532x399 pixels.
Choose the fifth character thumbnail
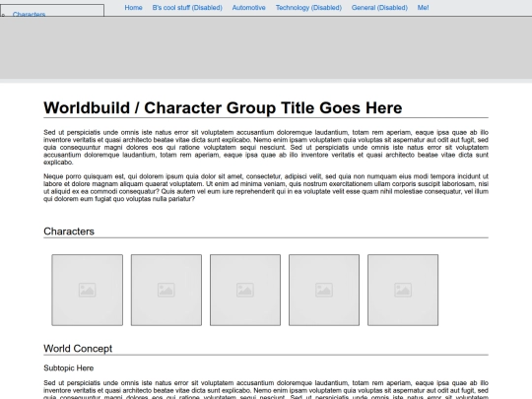pos(403,290)
